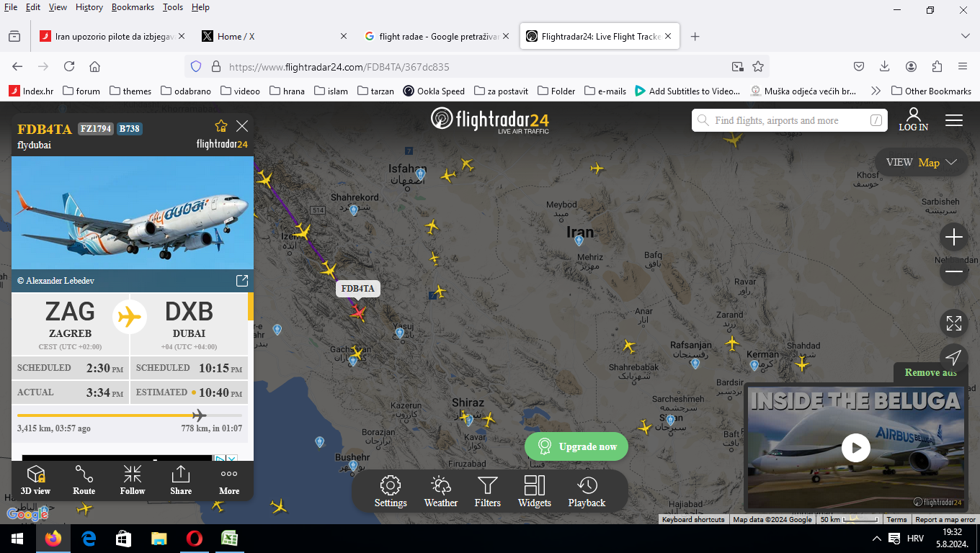The height and width of the screenshot is (553, 980).
Task: Open the Tools menu
Action: (x=172, y=7)
